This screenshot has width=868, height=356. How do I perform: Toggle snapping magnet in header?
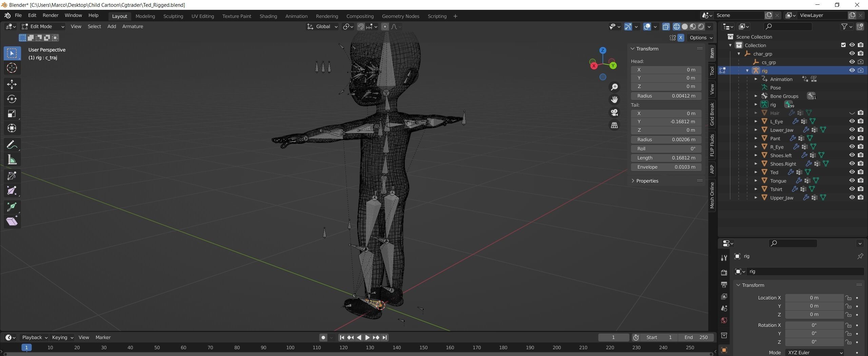click(361, 26)
